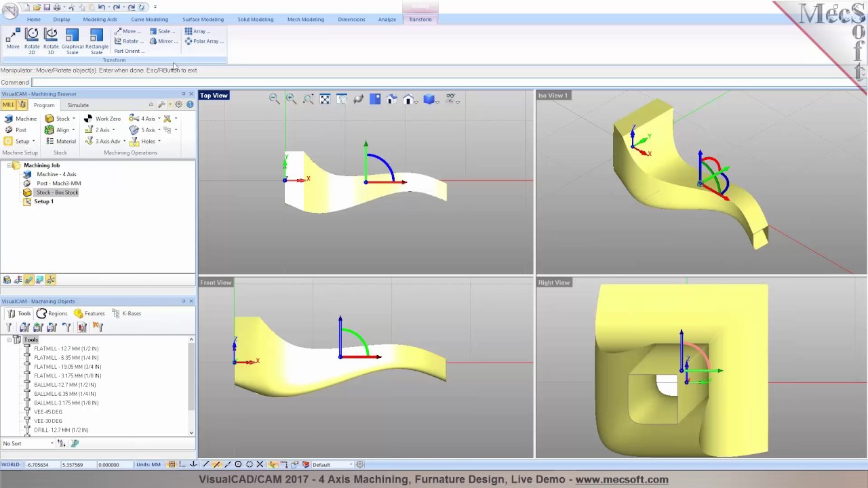Save file using quick access toolbar
The width and height of the screenshot is (868, 488).
tap(47, 7)
